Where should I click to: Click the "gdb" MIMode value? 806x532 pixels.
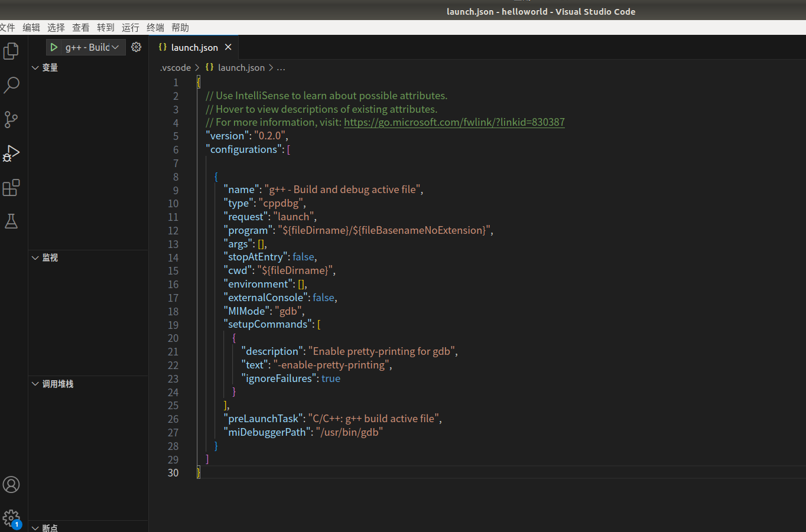(x=288, y=311)
